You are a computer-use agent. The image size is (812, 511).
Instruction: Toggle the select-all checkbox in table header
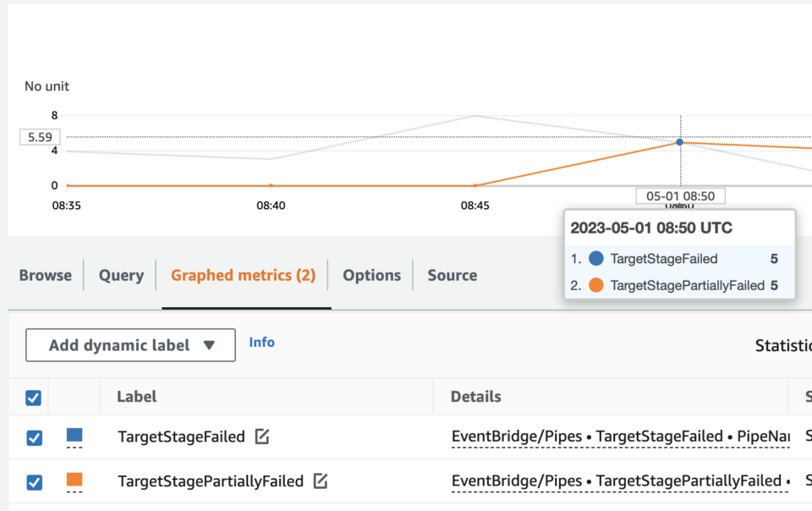coord(33,397)
